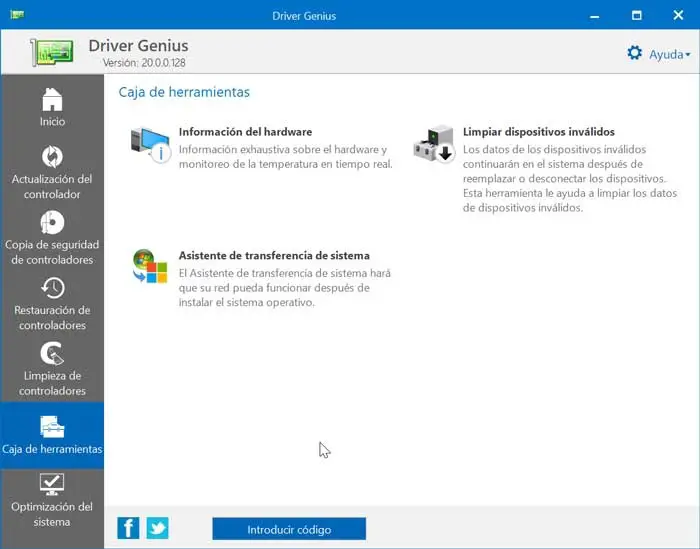This screenshot has height=549, width=700.
Task: Click the Asistente de transferencia Windows icon
Action: tap(150, 266)
